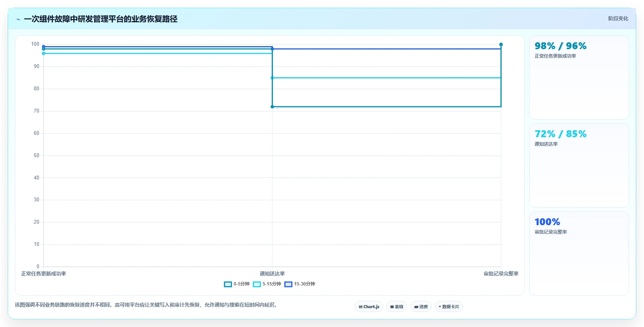
Task: Open the 72% / 85% data card
Action: pos(579,165)
